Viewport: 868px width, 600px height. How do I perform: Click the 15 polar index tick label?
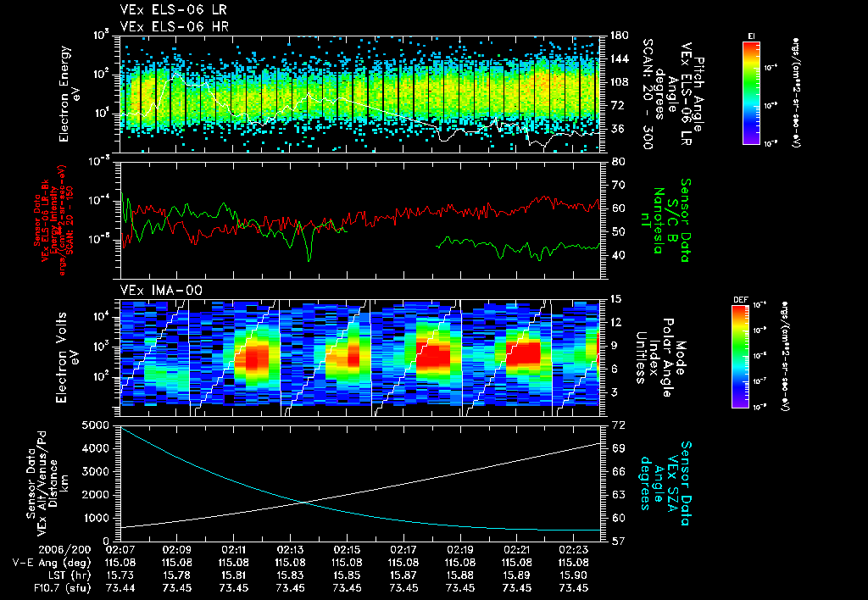(615, 299)
